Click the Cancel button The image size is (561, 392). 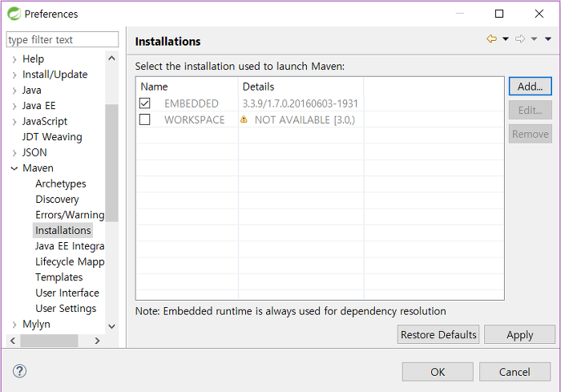tap(515, 372)
